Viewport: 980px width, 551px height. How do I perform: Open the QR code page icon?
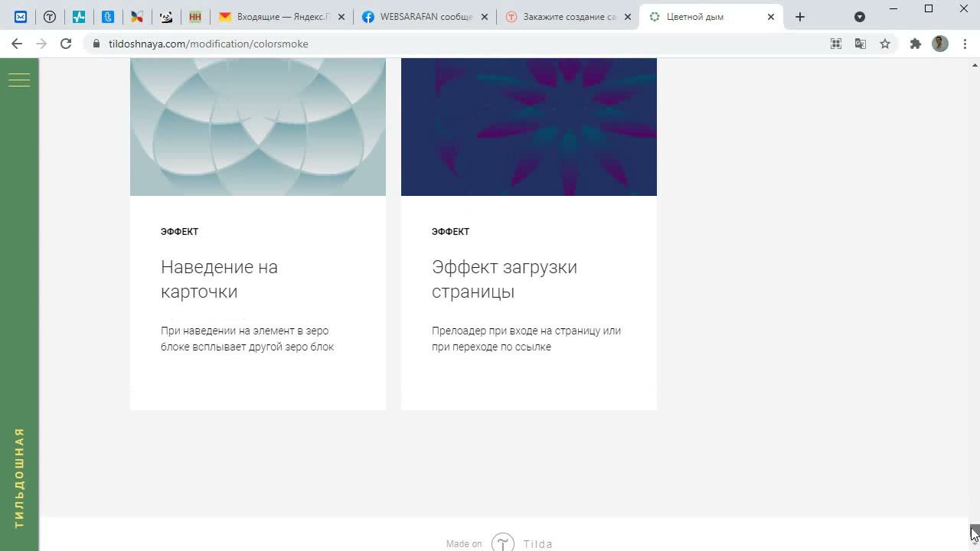click(x=836, y=44)
